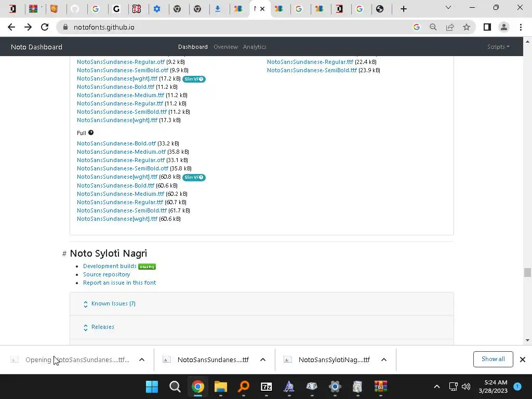The image size is (532, 399).
Task: Open the Source repository link
Action: click(107, 274)
